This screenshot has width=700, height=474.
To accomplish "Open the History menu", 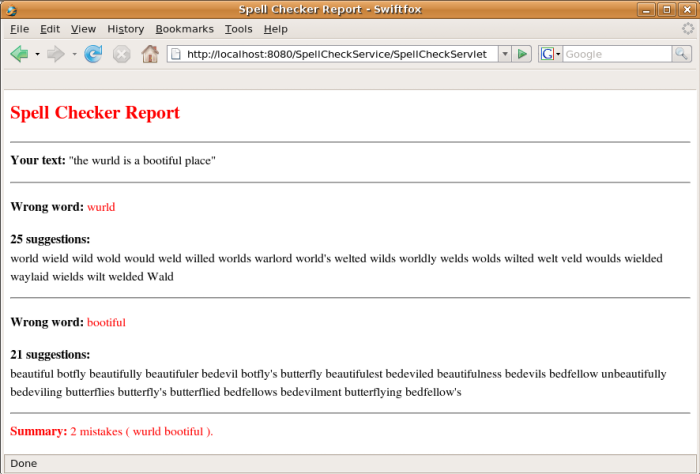I will (125, 29).
